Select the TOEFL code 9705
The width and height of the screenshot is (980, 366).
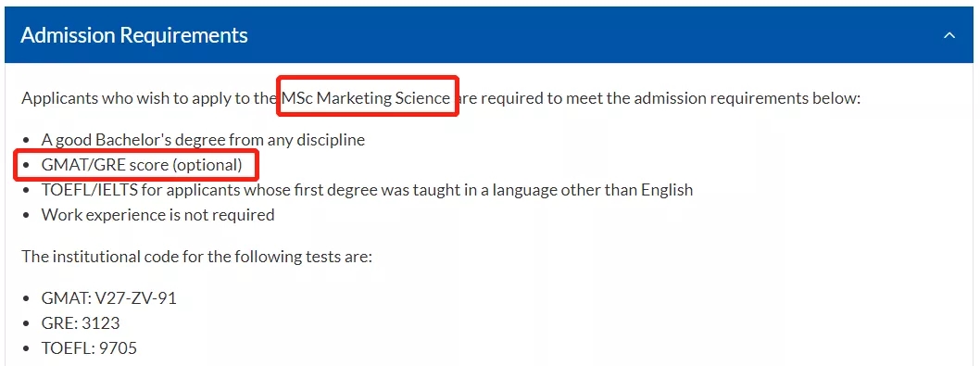118,348
